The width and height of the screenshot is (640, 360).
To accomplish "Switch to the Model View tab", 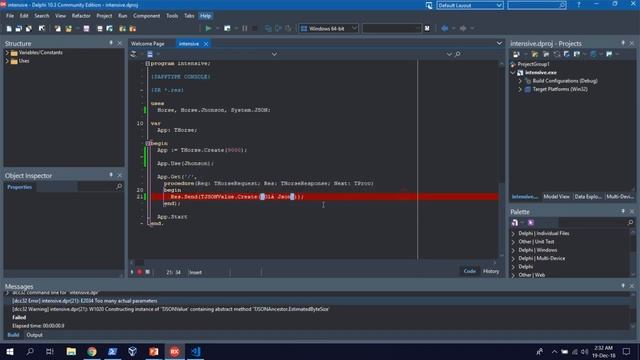I will click(x=556, y=197).
